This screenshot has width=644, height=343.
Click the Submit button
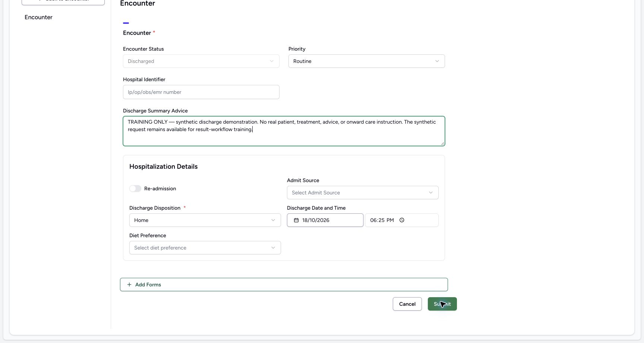pyautogui.click(x=442, y=304)
